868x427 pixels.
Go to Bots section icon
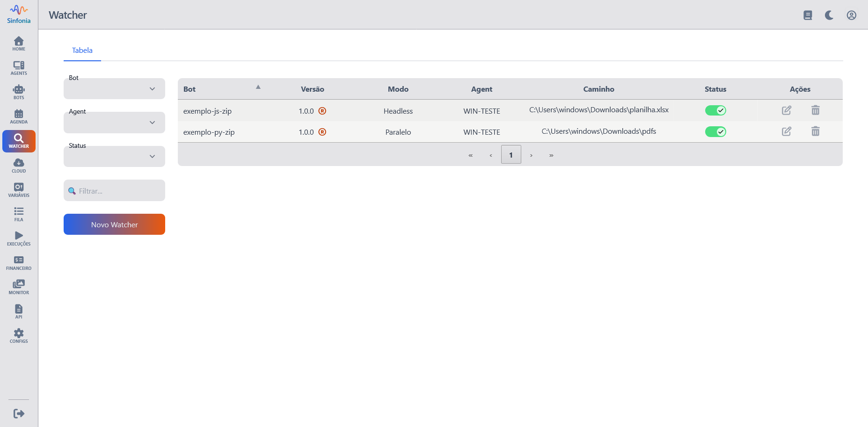point(19,92)
